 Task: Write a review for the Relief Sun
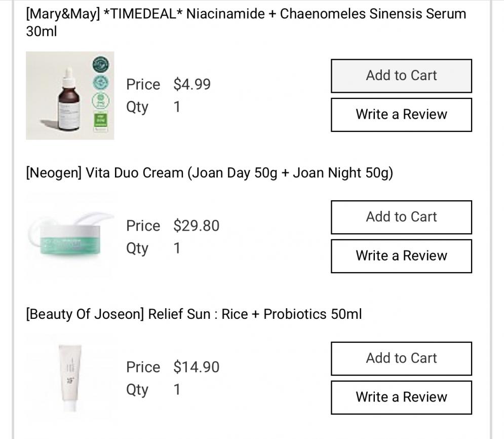pyautogui.click(x=401, y=397)
